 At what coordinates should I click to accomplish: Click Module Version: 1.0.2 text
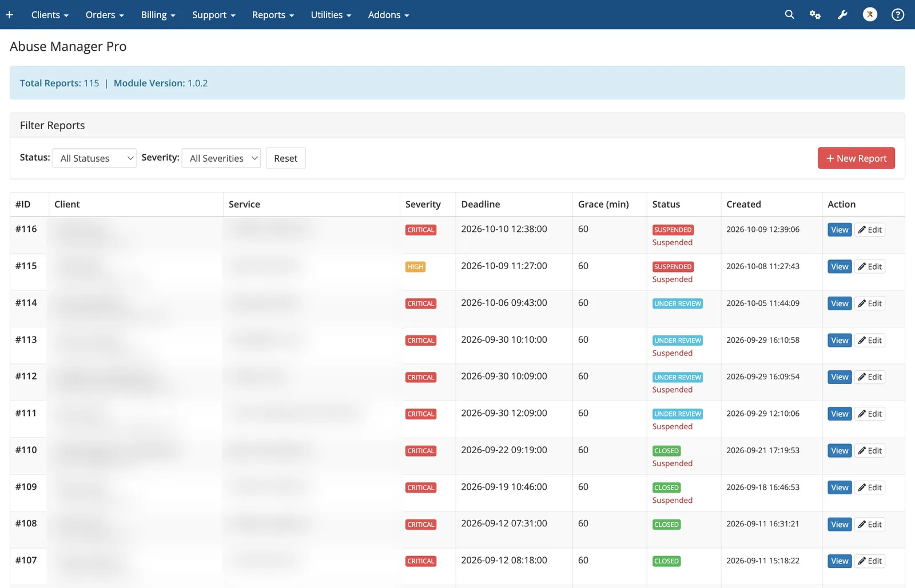pyautogui.click(x=161, y=83)
